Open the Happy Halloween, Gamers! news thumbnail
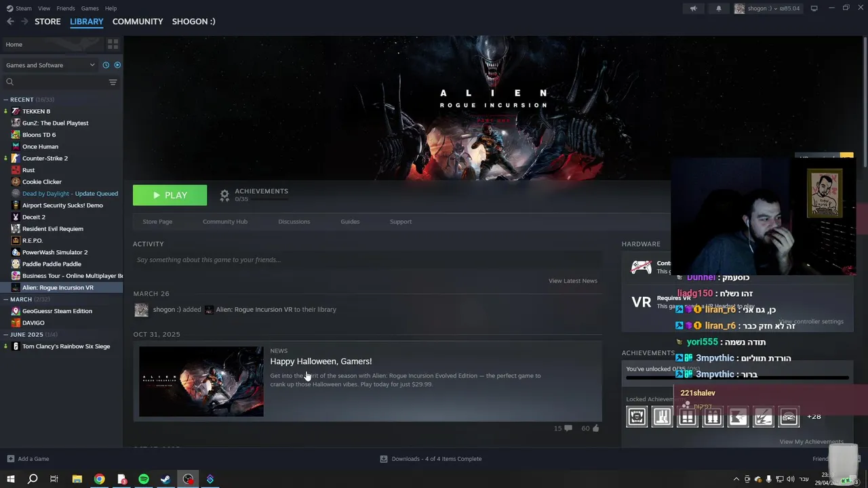Screen dimensions: 868x488 click(x=201, y=382)
